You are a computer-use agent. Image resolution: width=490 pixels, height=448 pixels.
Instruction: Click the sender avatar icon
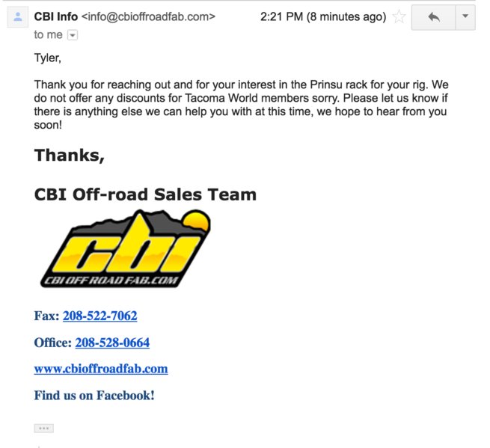click(18, 17)
